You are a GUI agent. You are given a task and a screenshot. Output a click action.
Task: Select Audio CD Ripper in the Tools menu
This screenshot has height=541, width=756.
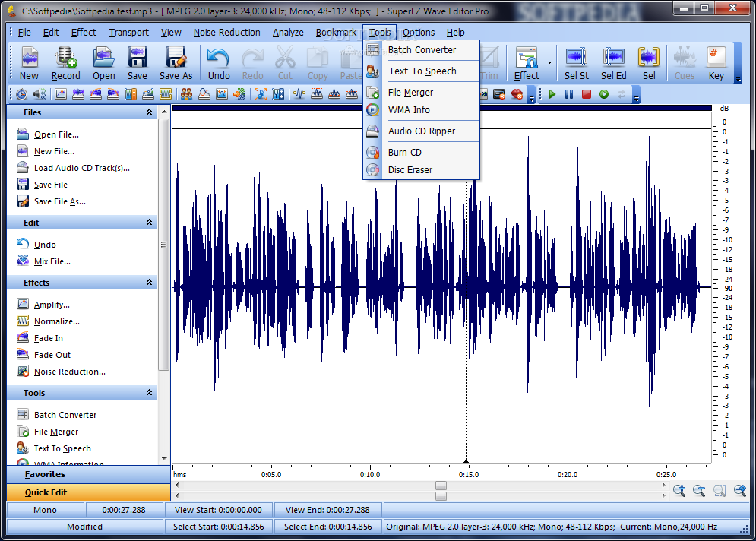tap(422, 131)
